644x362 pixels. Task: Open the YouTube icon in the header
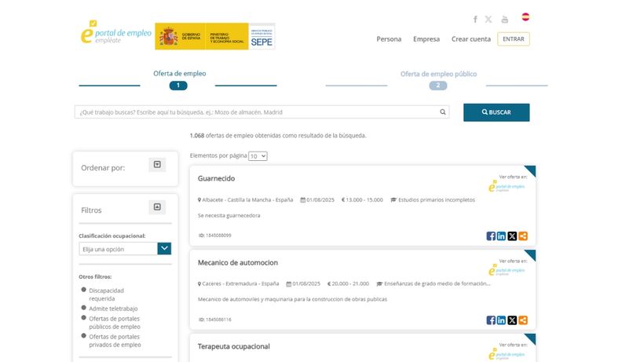(505, 20)
